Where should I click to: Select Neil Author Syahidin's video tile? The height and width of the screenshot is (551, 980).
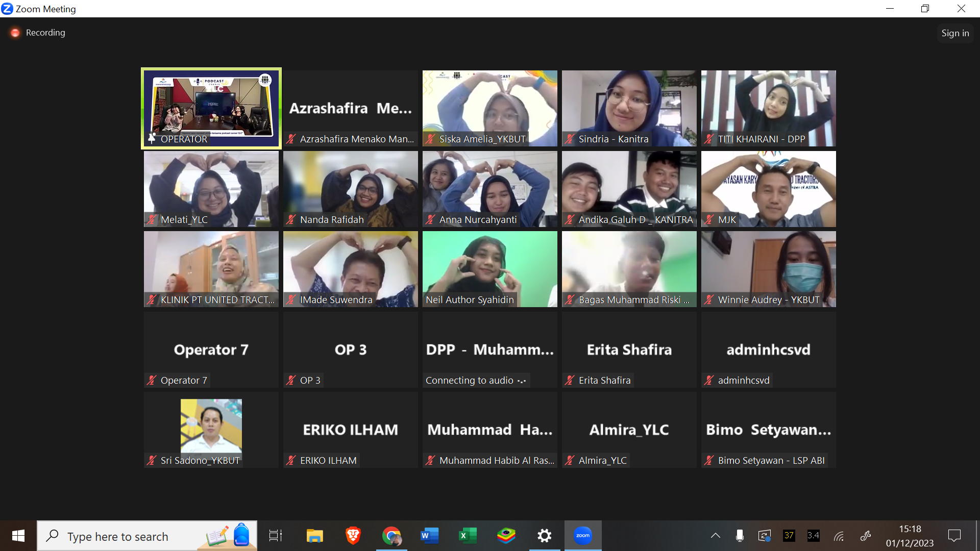(x=489, y=265)
